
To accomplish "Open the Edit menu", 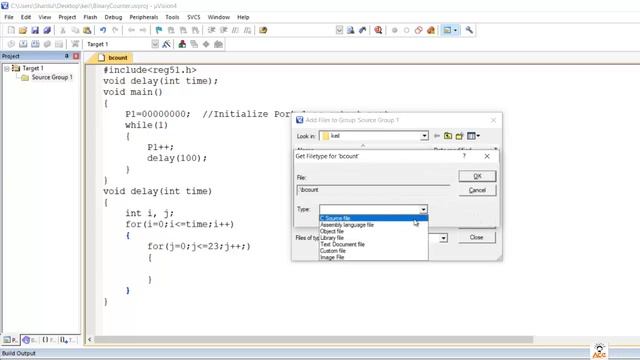I will pyautogui.click(x=26, y=17).
